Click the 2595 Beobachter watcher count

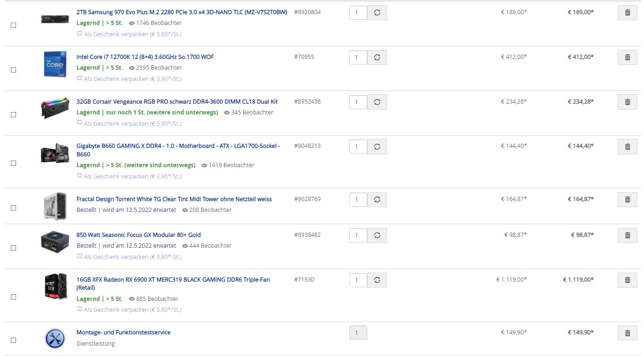(x=155, y=68)
